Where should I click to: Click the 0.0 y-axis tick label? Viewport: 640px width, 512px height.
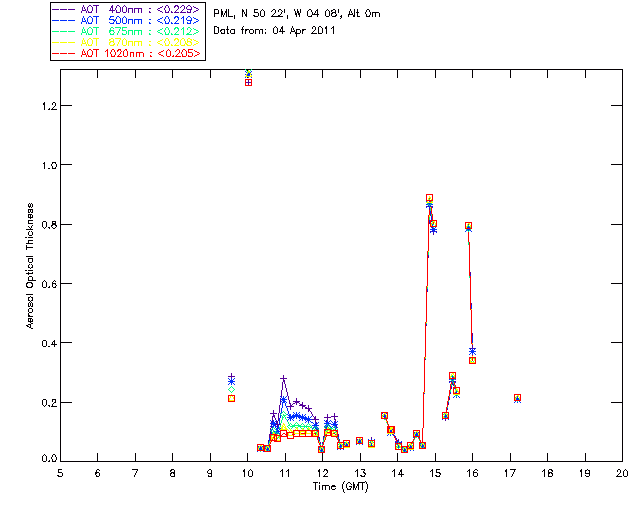[49, 459]
